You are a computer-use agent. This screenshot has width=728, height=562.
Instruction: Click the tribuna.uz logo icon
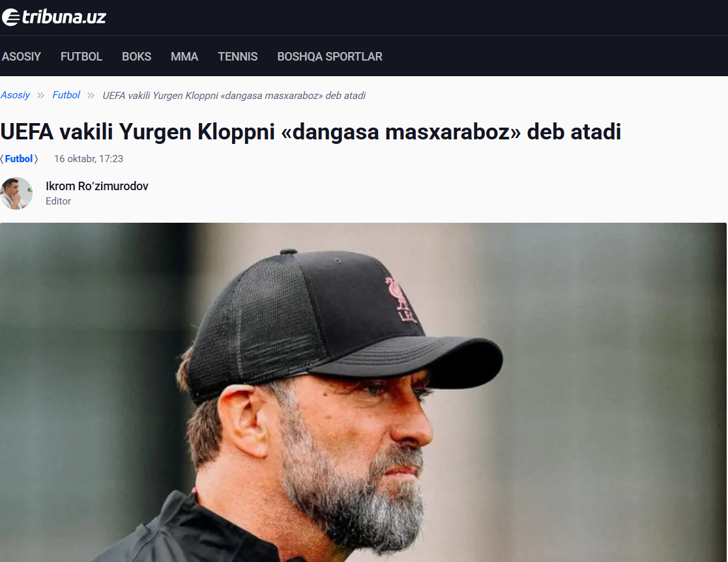click(10, 17)
